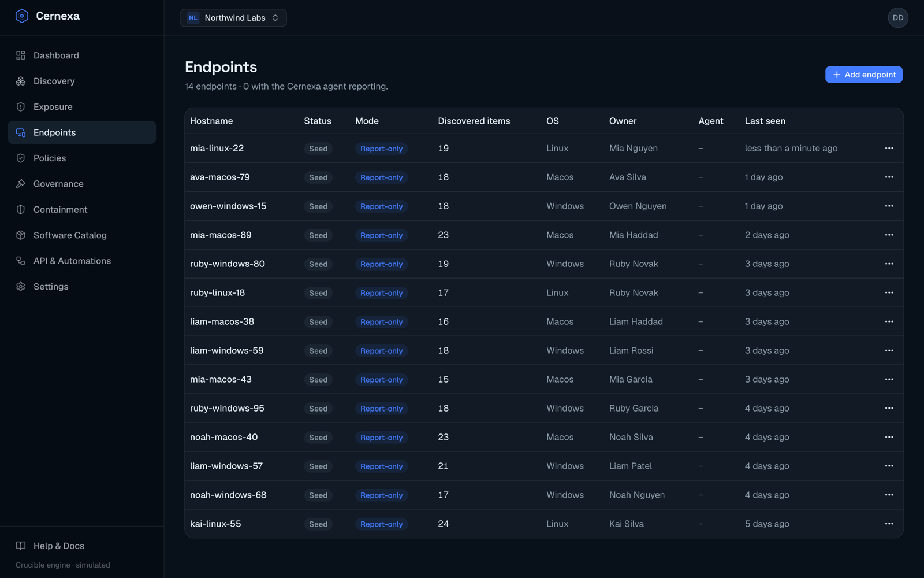The image size is (924, 578).
Task: Click owner name Owen Nguyen
Action: [x=638, y=206]
